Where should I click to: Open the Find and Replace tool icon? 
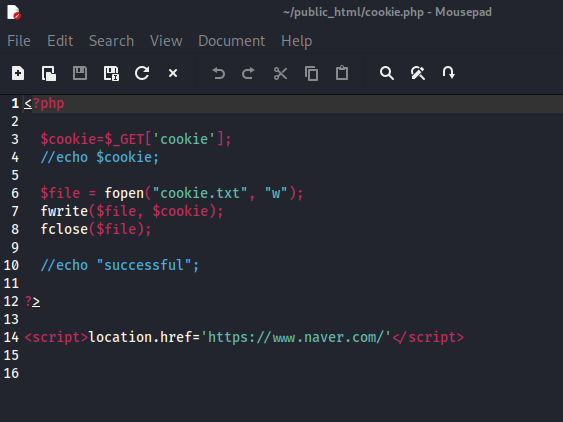[418, 73]
